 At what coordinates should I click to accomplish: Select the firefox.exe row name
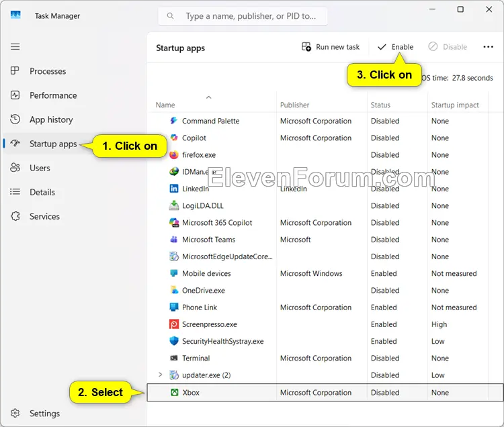[x=199, y=154]
